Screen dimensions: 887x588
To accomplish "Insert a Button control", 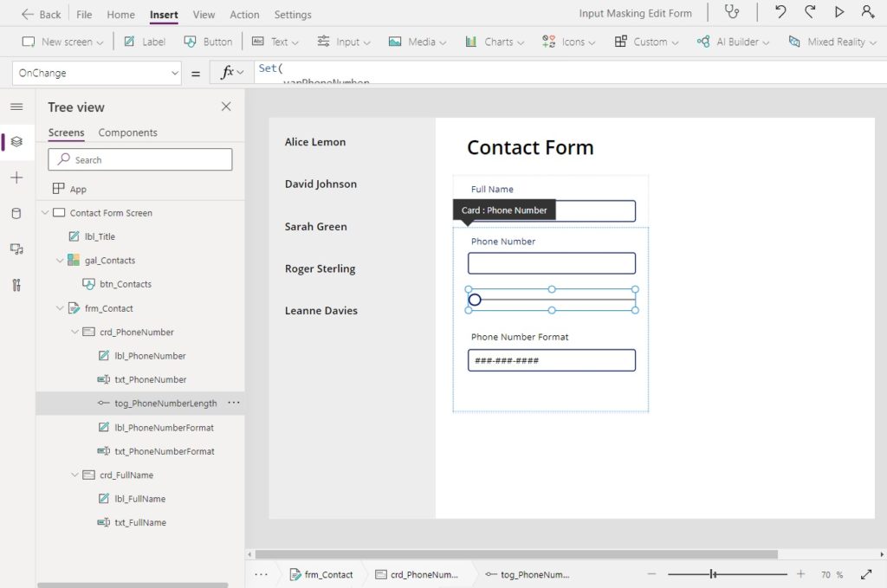I will 208,42.
